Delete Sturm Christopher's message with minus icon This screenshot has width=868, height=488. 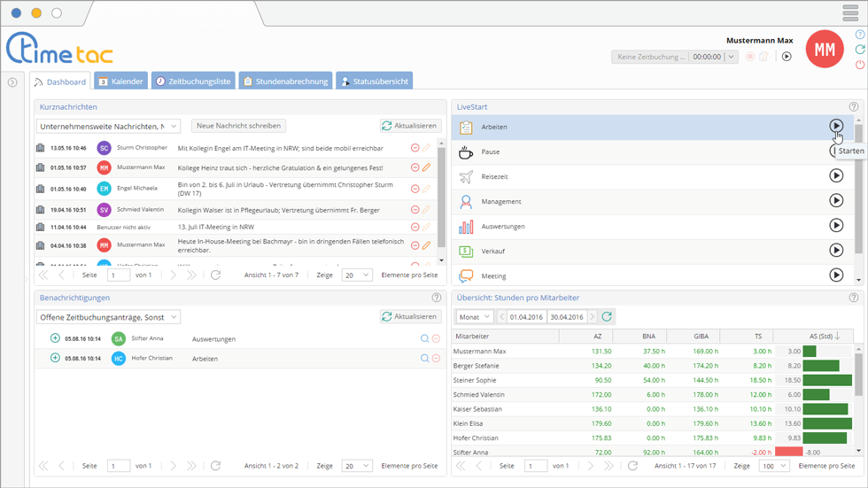click(415, 148)
